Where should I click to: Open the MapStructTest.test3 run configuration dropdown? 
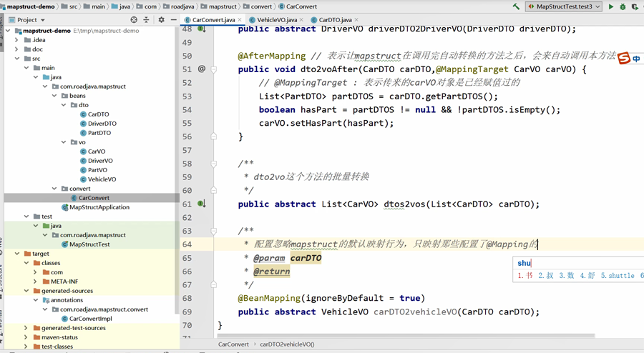pos(564,6)
